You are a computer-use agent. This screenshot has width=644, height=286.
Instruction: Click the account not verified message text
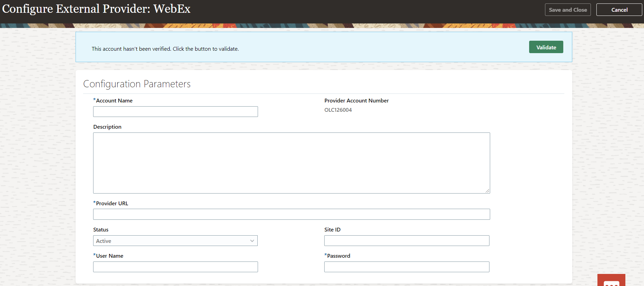point(165,49)
